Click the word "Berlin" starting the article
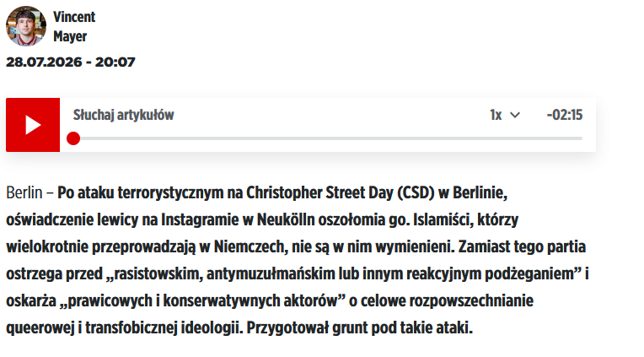This screenshot has width=644, height=357. pos(24,192)
